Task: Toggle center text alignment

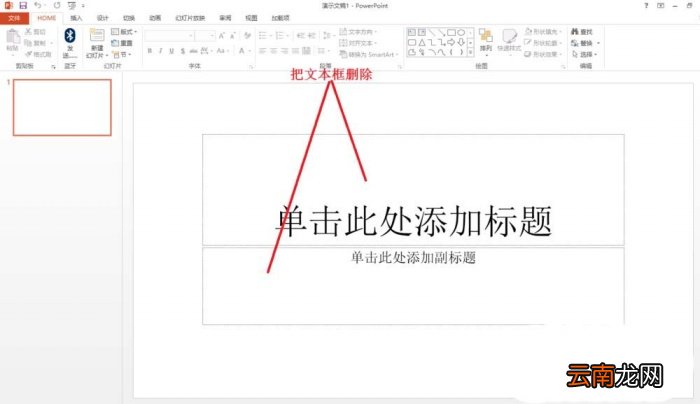Action: pyautogui.click(x=273, y=51)
